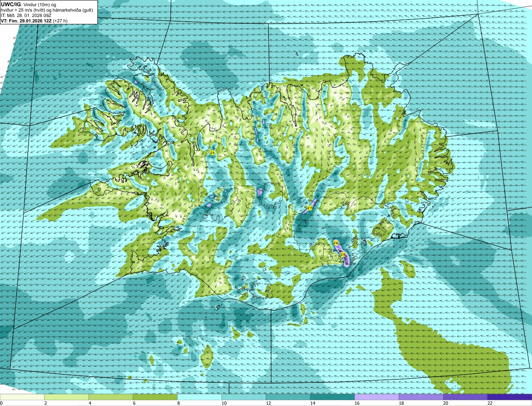532x406 pixels.
Task: Click the legend scale value 8
Action: (178, 403)
